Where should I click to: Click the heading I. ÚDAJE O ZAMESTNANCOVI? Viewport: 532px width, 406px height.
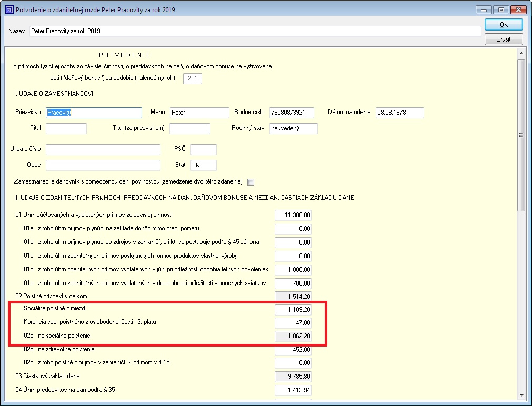[x=54, y=94]
